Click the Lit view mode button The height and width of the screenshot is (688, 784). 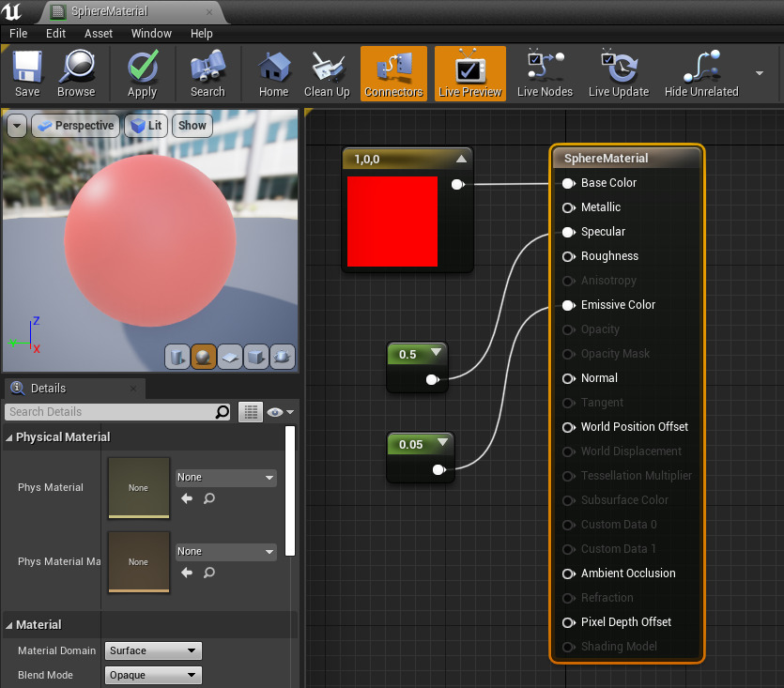(x=146, y=126)
